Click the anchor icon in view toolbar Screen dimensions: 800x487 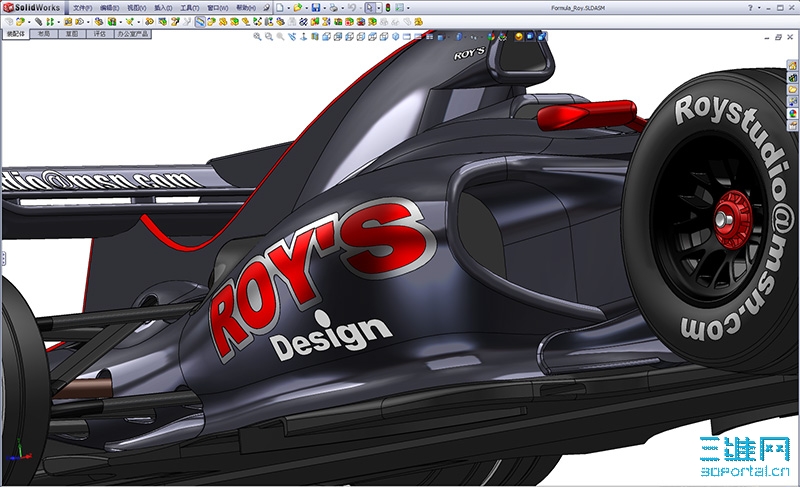tap(303, 36)
